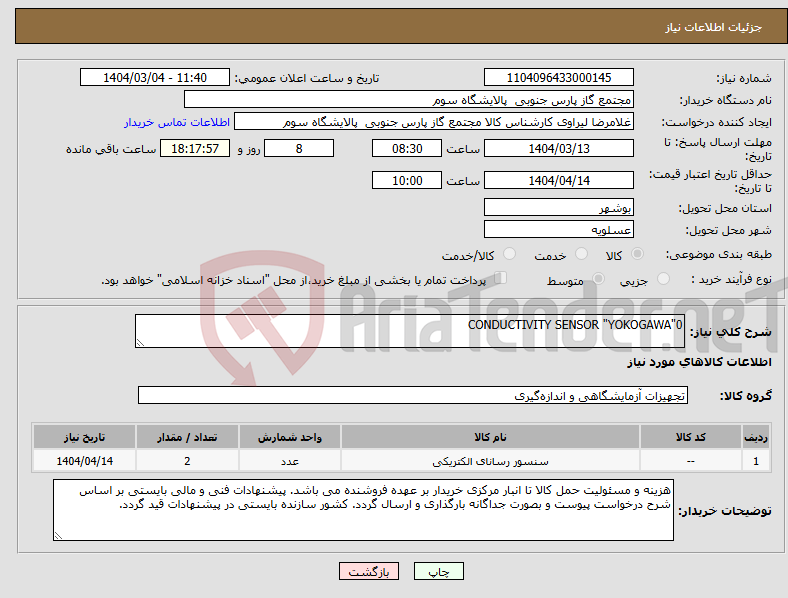788x598 pixels.
Task: Click the need number field 1104096433000145
Action: click(559, 77)
